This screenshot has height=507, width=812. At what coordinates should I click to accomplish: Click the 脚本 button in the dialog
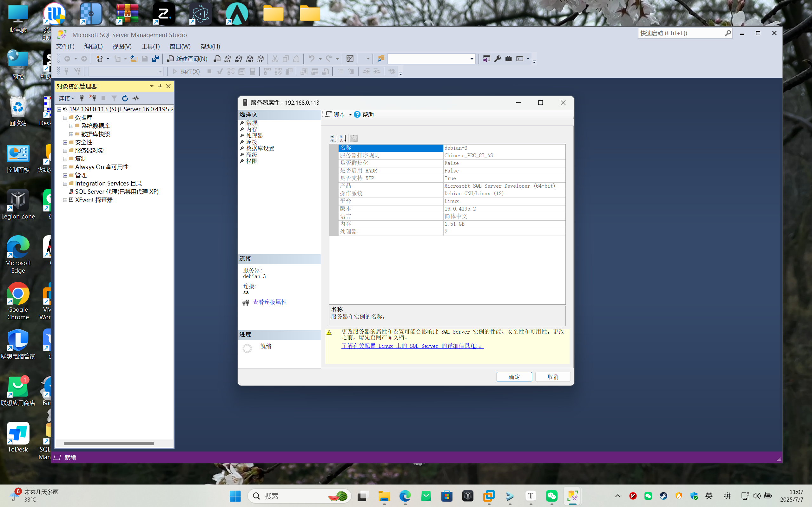pyautogui.click(x=335, y=115)
